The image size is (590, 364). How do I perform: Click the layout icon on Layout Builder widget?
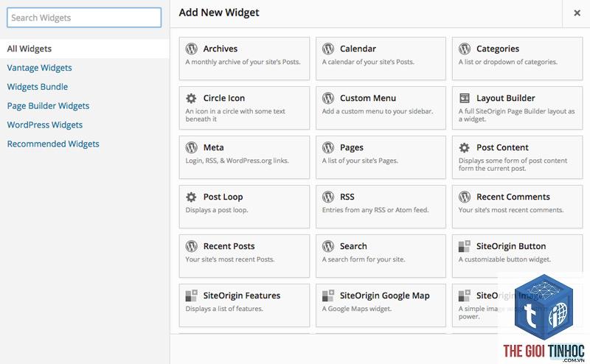[465, 98]
